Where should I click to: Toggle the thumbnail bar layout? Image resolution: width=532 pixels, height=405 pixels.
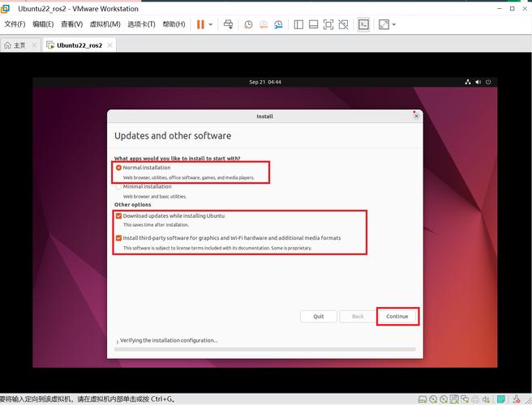click(x=314, y=24)
